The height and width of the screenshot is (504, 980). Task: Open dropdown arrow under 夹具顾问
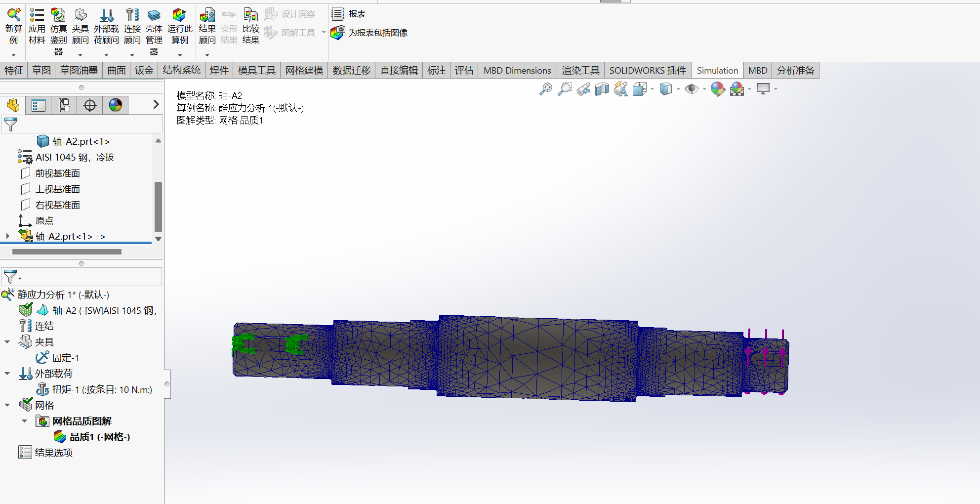(x=80, y=55)
